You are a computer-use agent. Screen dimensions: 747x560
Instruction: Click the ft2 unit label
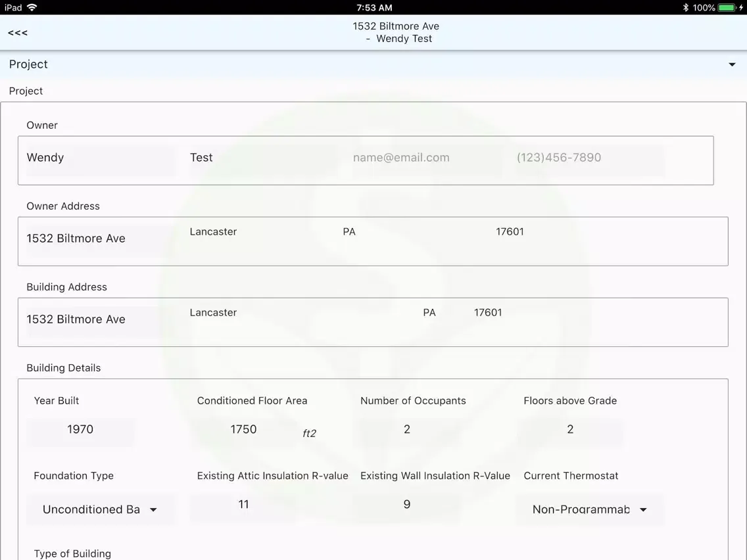point(309,433)
